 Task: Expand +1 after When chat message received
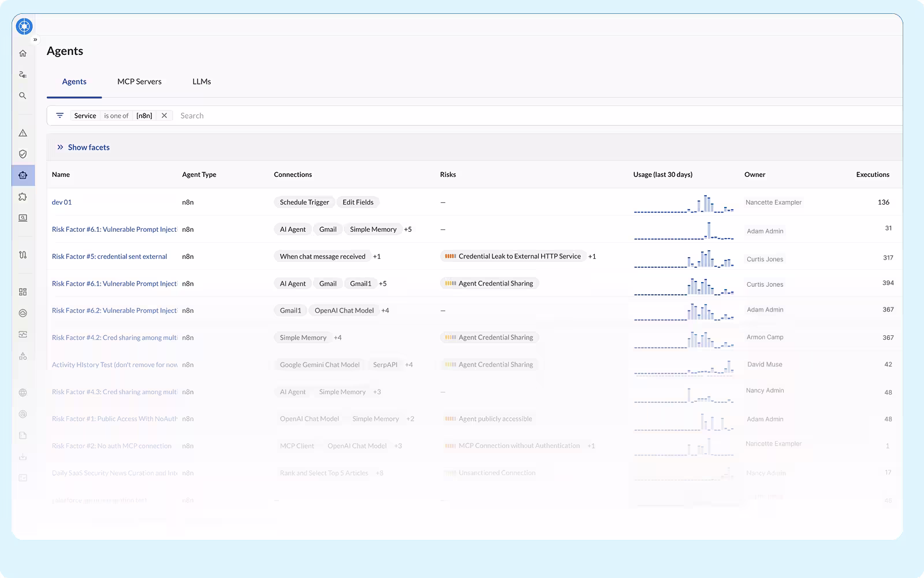point(377,257)
